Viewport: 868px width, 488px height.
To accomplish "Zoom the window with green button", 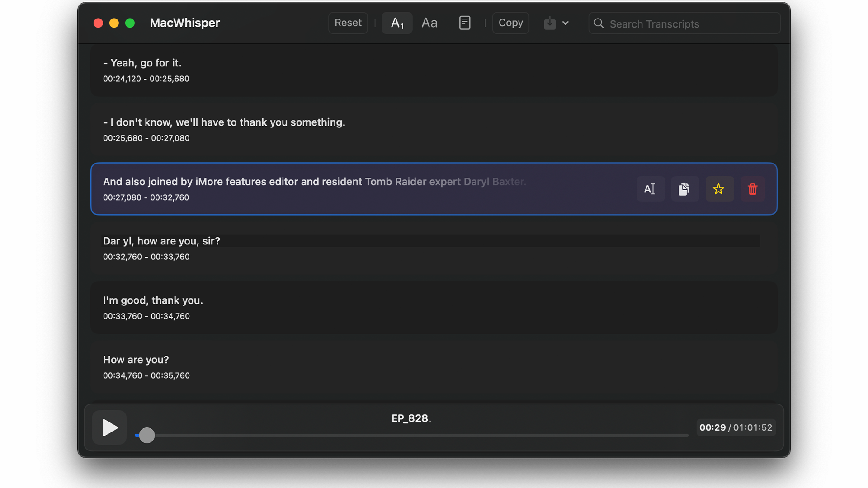I will pyautogui.click(x=130, y=23).
